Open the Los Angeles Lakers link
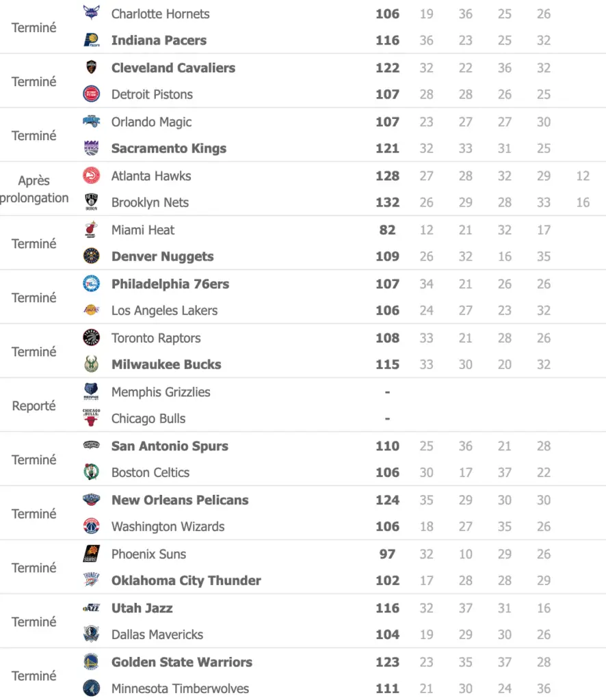This screenshot has height=700, width=606. (164, 310)
